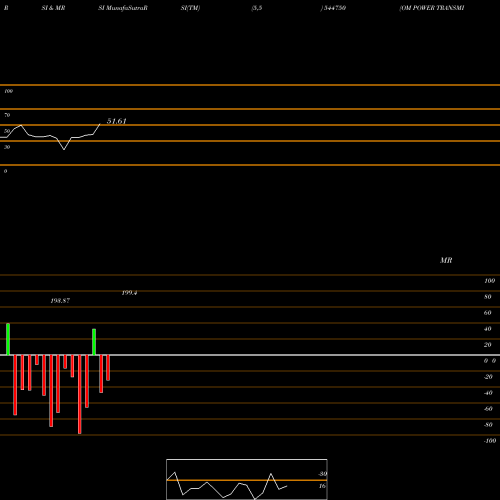The image size is (500, 500).
Task: Click the SI & MR header label
Action: 53,8
